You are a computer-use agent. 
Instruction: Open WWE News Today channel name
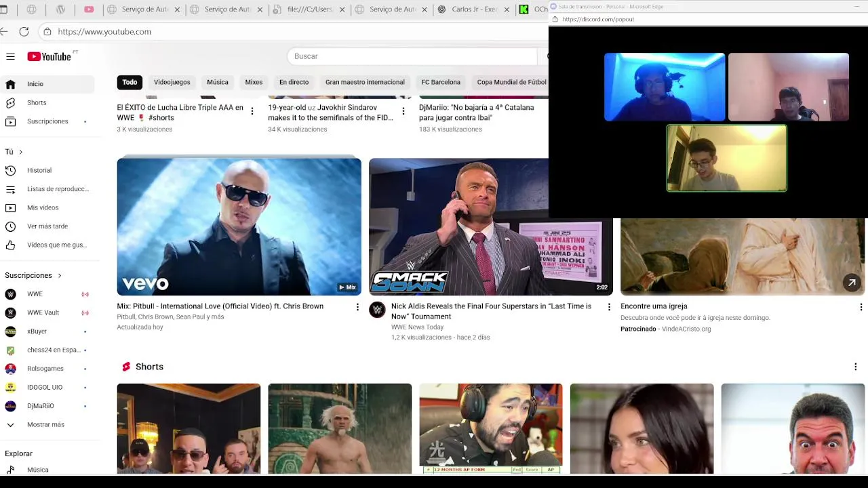pos(417,327)
